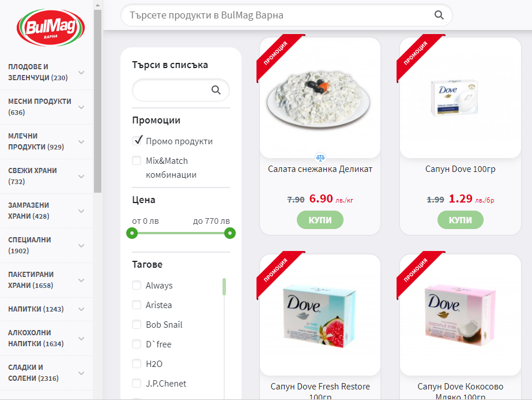Click КУПИ under Сапун Dove 100гр
Screen dimensions: 532x401
click(461, 220)
